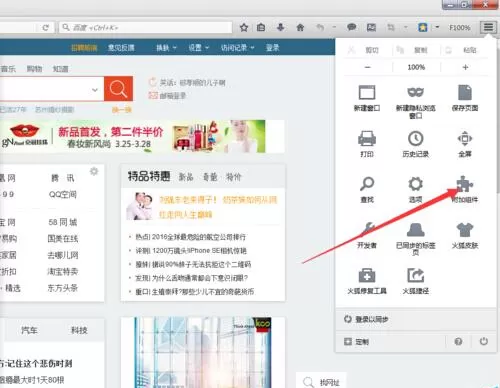Launch 火狐修复工具 repair tool
Image resolution: width=500 pixels, height=388 pixels.
[367, 281]
